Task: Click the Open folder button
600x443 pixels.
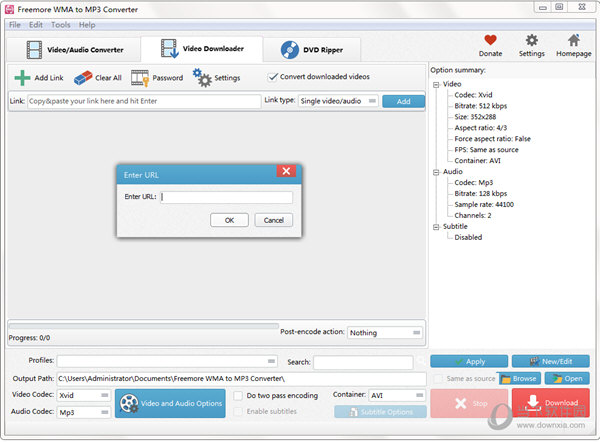Action: 567,378
